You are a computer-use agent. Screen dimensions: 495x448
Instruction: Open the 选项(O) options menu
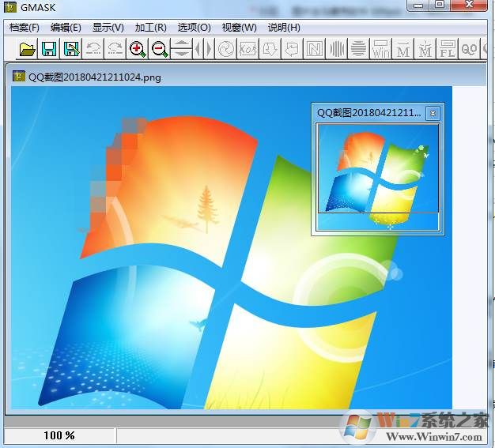tap(194, 28)
